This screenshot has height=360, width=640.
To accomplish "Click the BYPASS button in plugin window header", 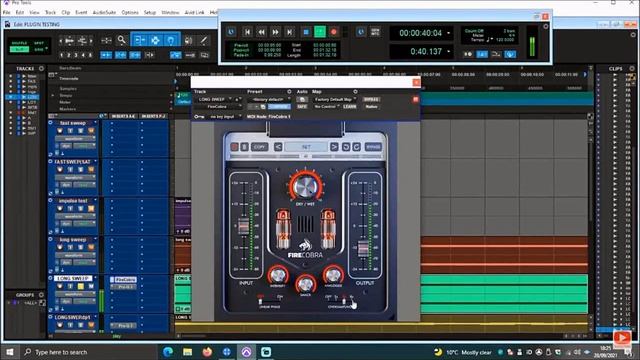I will click(371, 99).
